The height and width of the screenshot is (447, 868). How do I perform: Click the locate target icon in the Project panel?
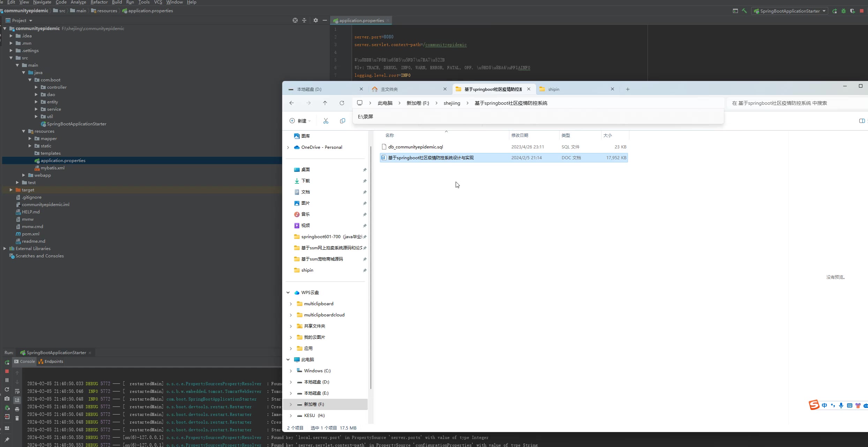[x=295, y=21]
